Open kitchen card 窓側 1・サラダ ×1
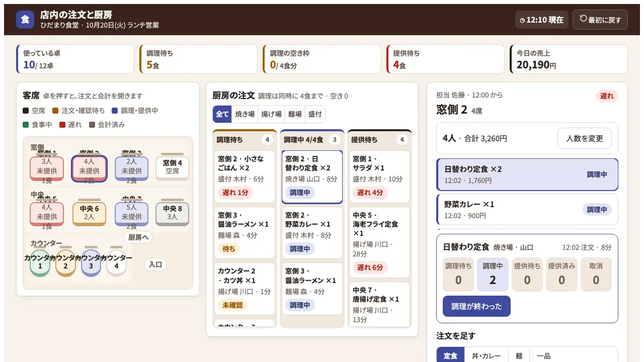Viewport: 644px width, 362px height. point(379,176)
